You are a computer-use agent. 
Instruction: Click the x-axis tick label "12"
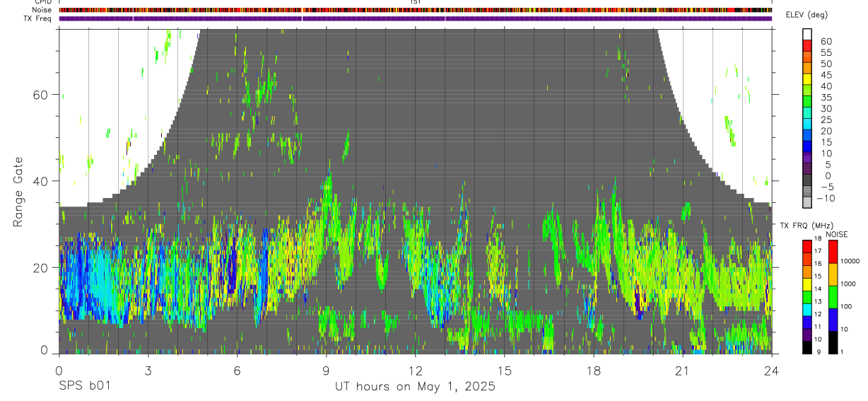point(415,371)
